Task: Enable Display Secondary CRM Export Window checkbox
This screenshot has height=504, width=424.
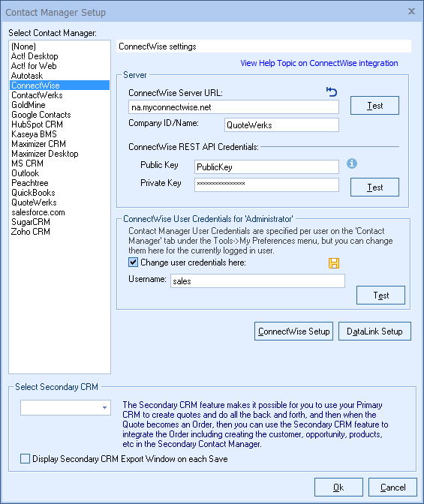Action: click(25, 459)
